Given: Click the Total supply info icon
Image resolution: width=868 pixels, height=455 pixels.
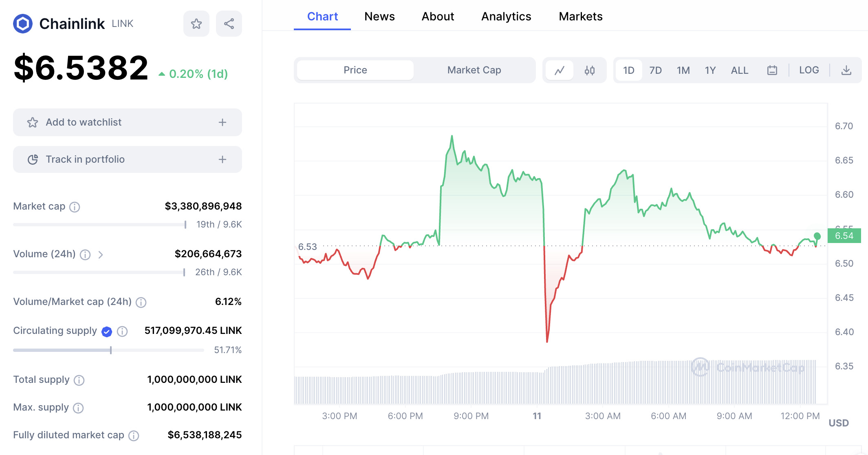Looking at the screenshot, I should pos(79,380).
